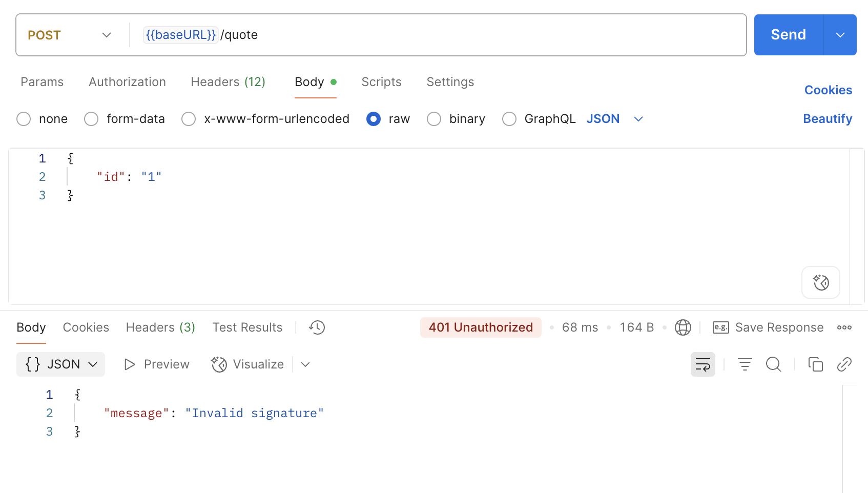Open response history clock icon

(x=317, y=327)
